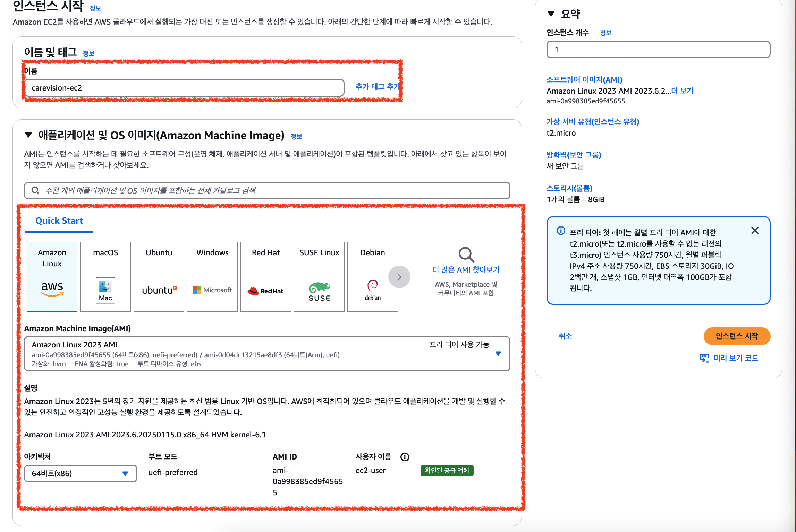The image size is (796, 532).
Task: Select the SUSE Linux image tile
Action: coord(319,276)
